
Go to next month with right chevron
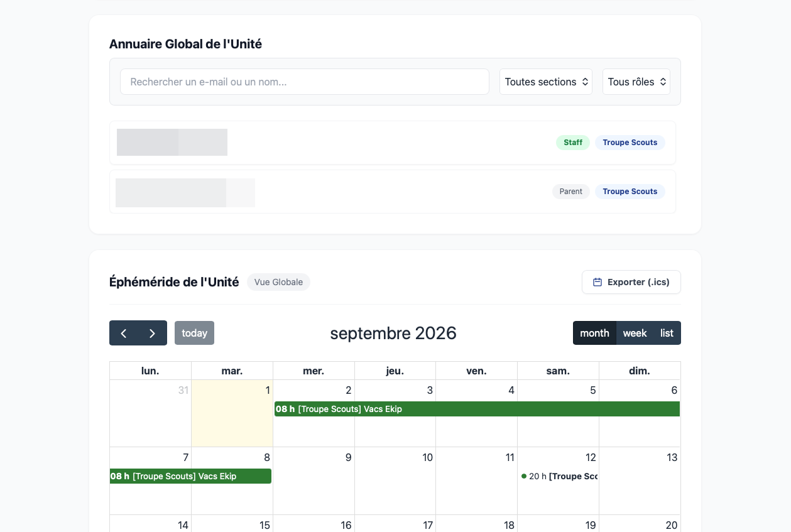pos(153,333)
